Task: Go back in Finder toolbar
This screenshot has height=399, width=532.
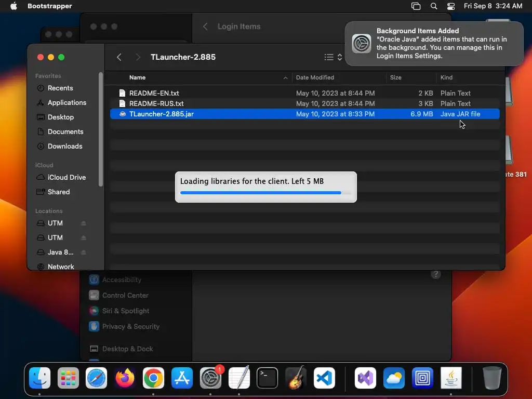Action: pos(119,57)
